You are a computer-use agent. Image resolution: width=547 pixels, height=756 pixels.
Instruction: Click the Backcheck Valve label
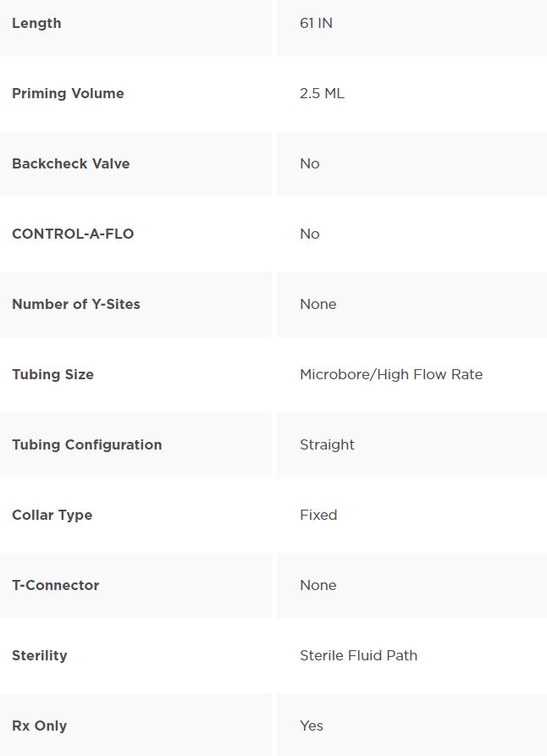(x=71, y=163)
